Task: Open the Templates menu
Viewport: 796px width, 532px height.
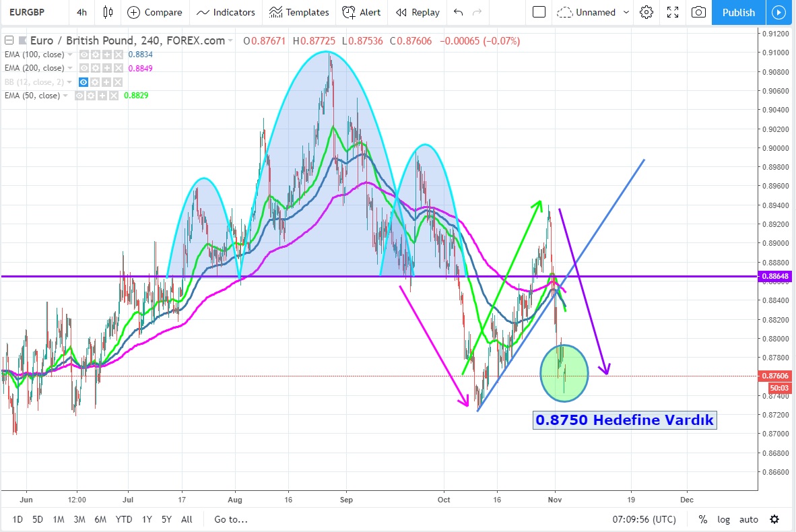Action: click(299, 12)
